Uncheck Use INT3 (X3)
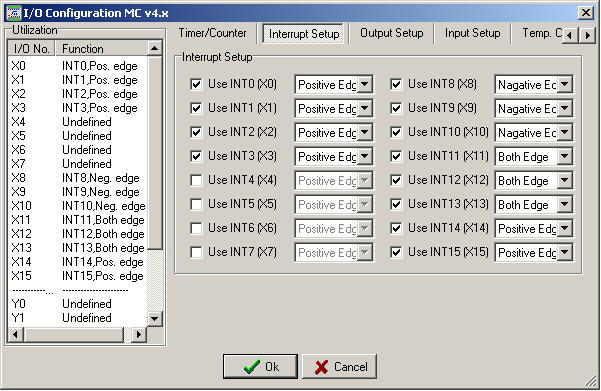 point(196,156)
